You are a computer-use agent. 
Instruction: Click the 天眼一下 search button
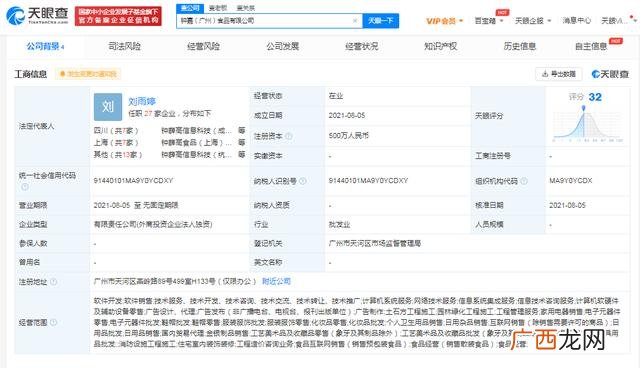(x=380, y=21)
